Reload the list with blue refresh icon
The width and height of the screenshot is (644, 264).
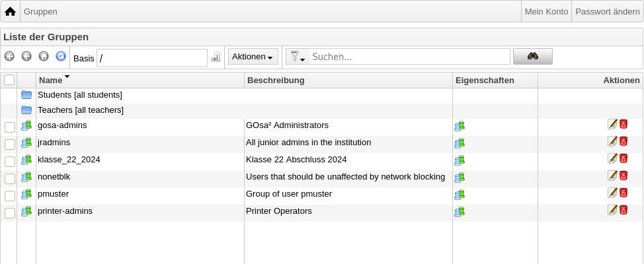tap(61, 56)
